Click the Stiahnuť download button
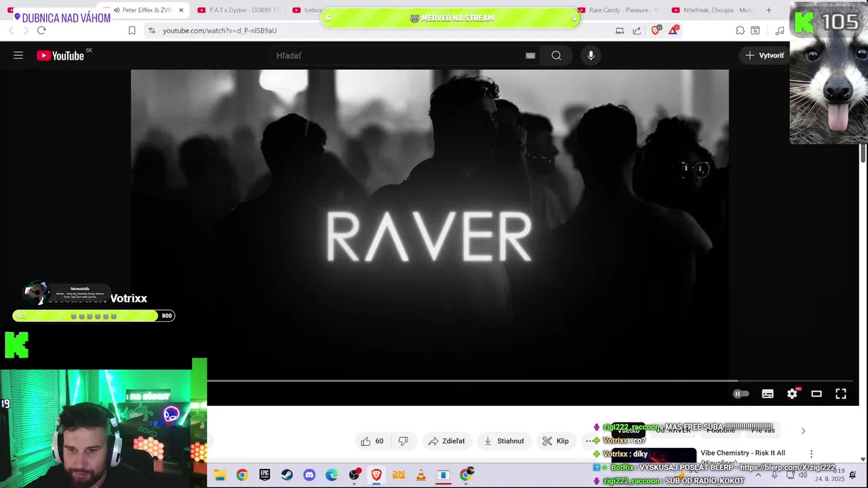Viewport: 868px width, 488px height. [x=504, y=441]
